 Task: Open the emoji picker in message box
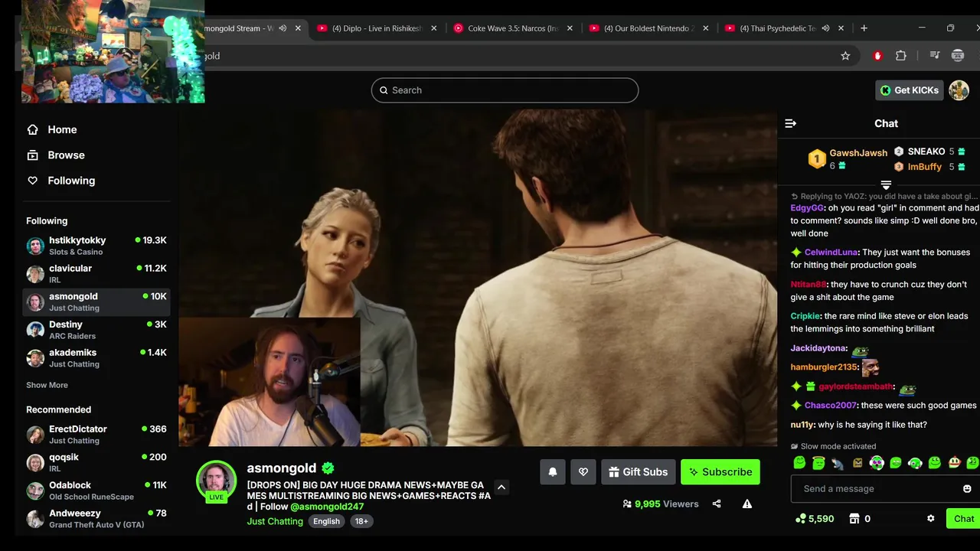point(967,488)
